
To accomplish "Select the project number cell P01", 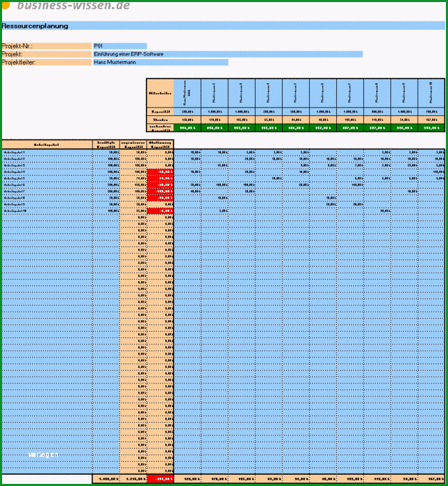I will (x=119, y=46).
